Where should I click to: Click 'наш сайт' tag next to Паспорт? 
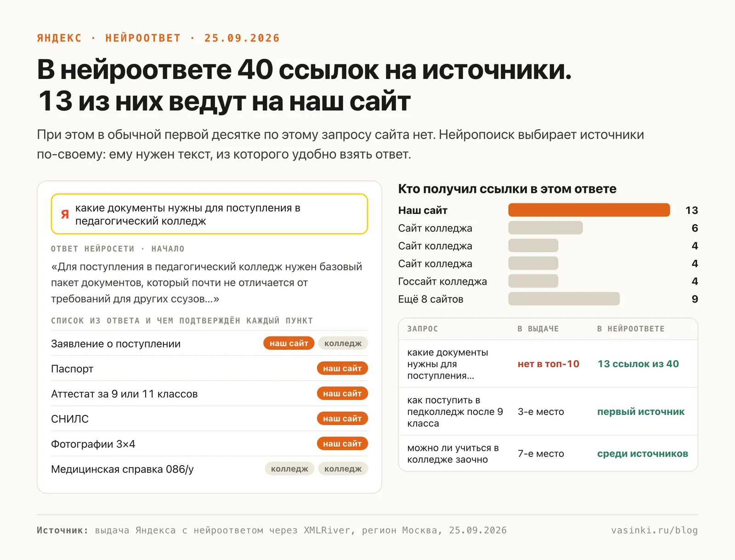point(342,369)
